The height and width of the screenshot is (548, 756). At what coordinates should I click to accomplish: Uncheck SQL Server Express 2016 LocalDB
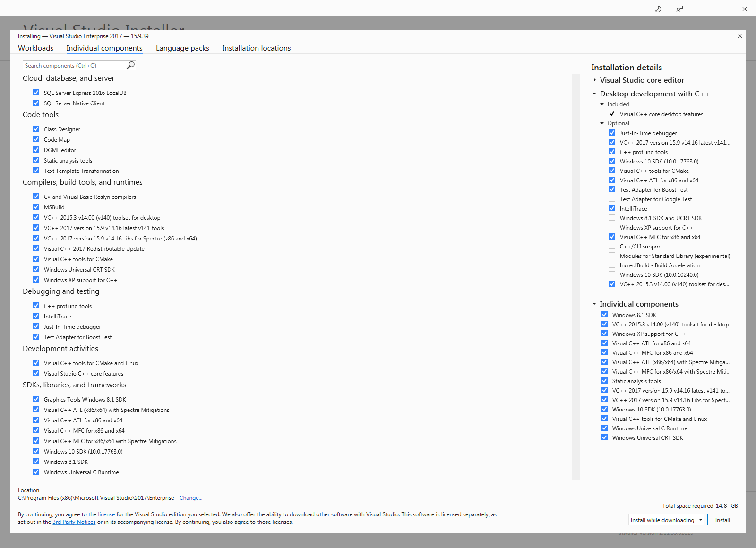[36, 93]
